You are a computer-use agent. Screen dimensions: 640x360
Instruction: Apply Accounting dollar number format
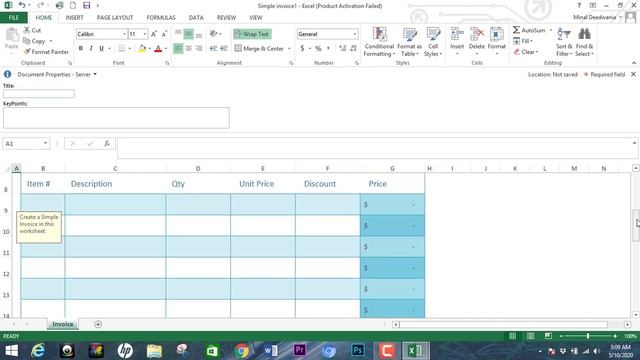tap(302, 49)
